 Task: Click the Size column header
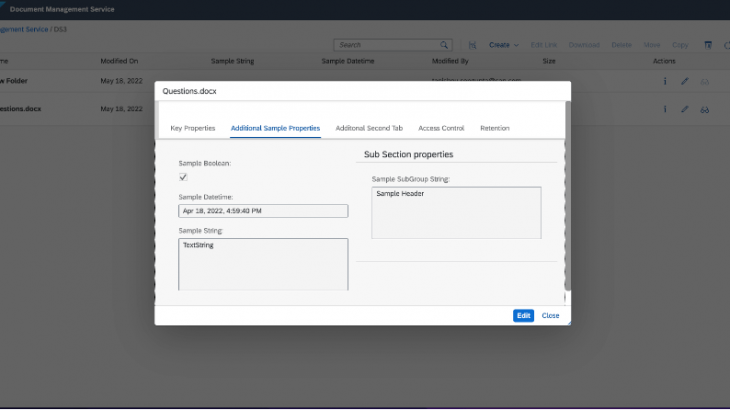549,61
